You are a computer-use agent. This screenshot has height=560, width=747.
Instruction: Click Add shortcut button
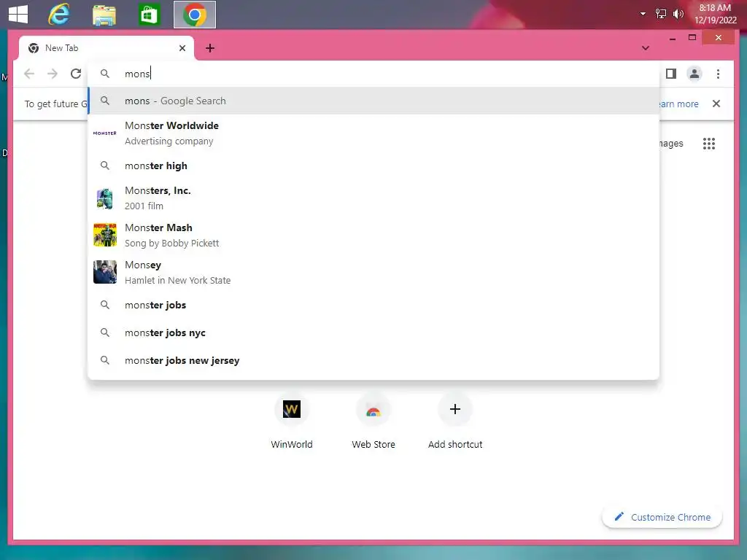pyautogui.click(x=455, y=421)
